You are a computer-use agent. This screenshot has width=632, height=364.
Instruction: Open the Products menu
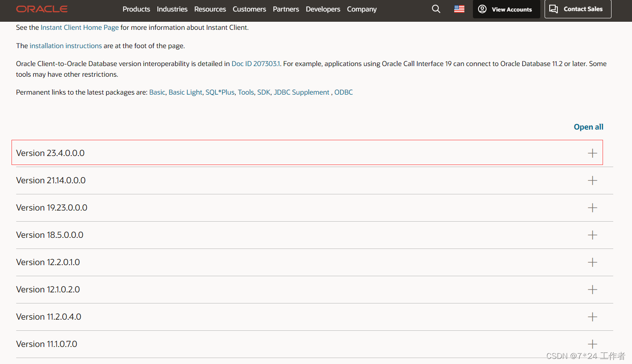pos(136,9)
